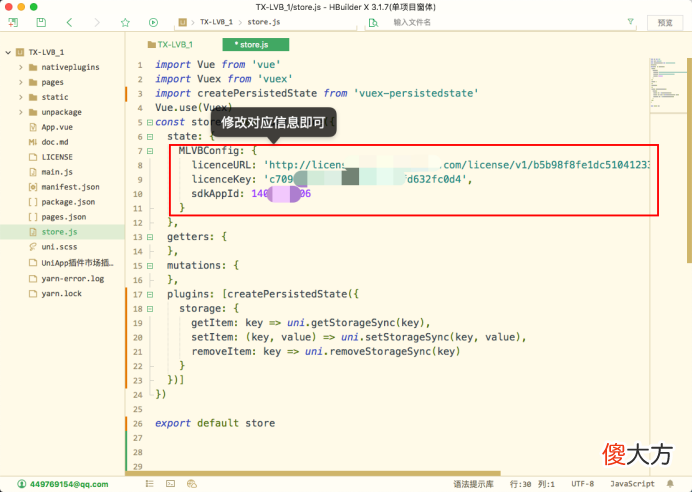Change the UTF-8 encoding selector

(583, 484)
